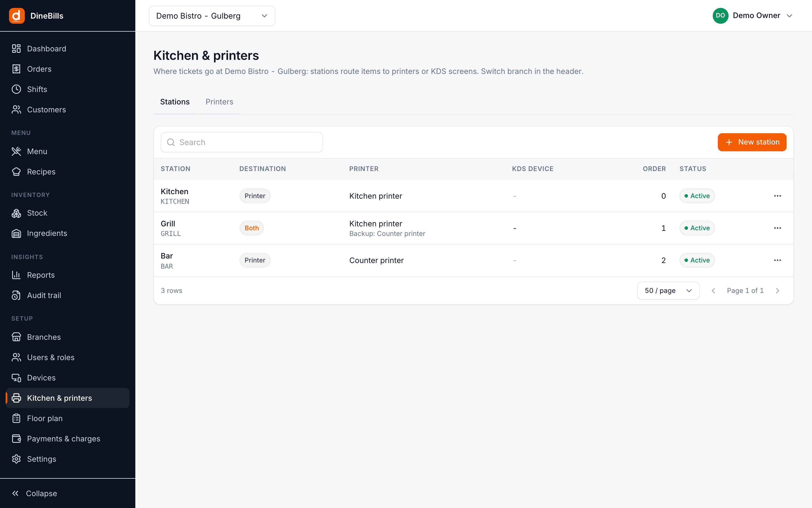This screenshot has width=812, height=508.
Task: Expand the Demo Bistro - Gulberg branch selector
Action: coord(212,16)
